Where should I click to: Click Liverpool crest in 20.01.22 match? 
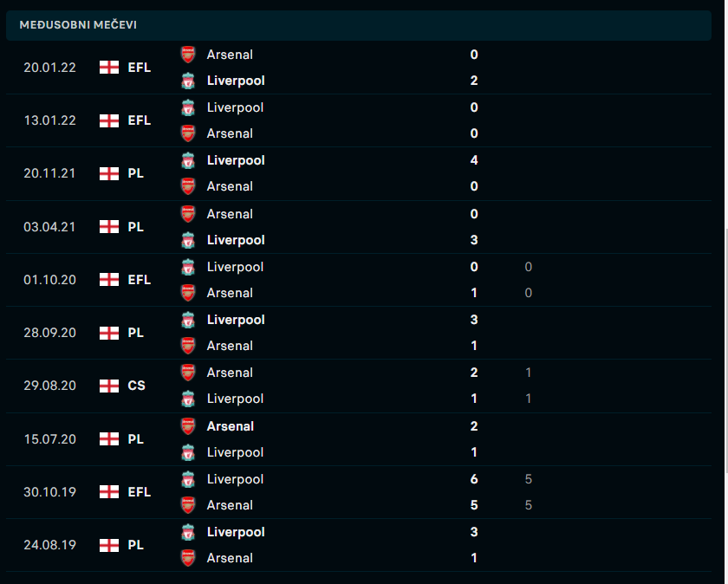coord(188,81)
